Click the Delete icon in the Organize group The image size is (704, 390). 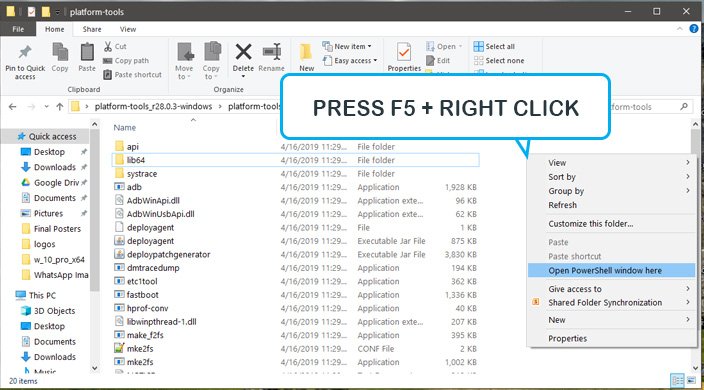(x=243, y=52)
